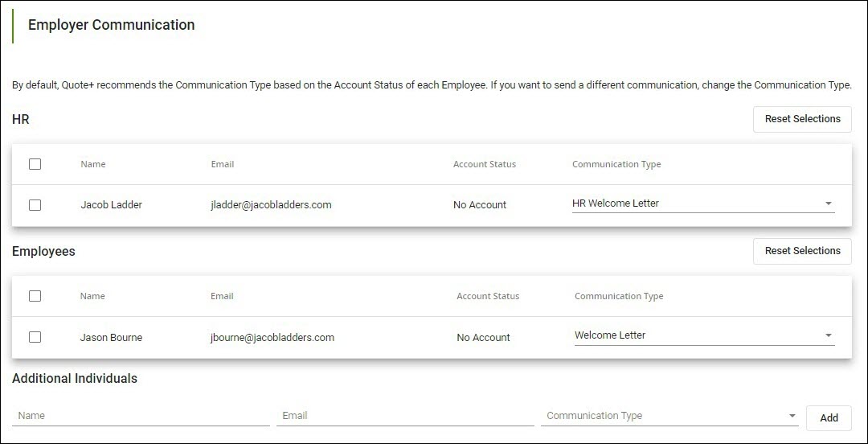The height and width of the screenshot is (444, 868).
Task: Click the Add button for additional individuals
Action: click(829, 418)
